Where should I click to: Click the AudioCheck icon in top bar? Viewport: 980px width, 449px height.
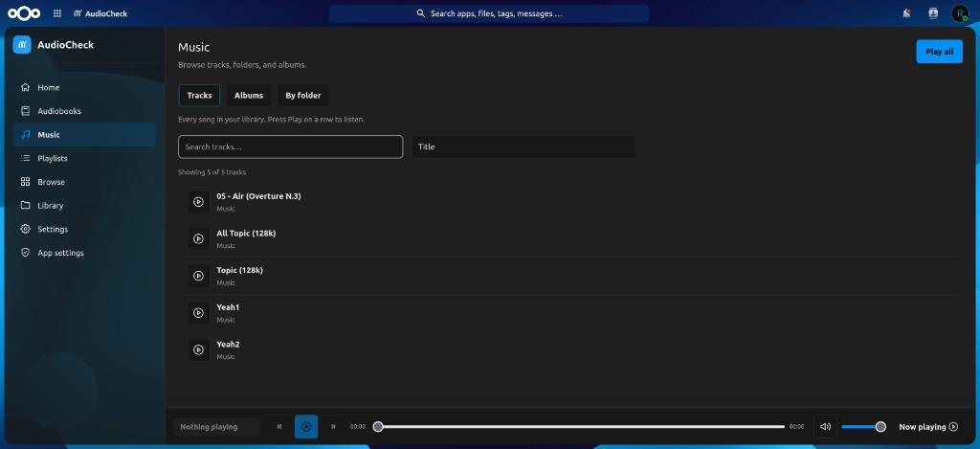(78, 13)
